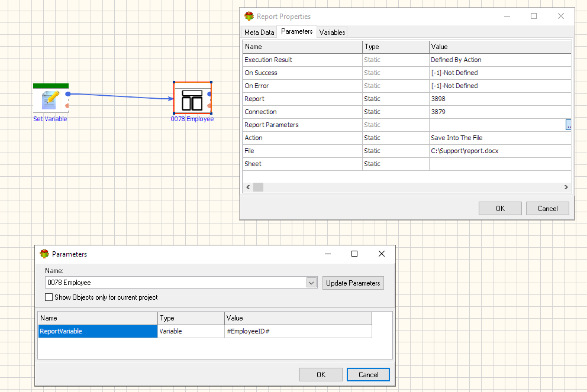
Task: Click the horizontal scrollbar thumb in Report Properties
Action: [259, 187]
